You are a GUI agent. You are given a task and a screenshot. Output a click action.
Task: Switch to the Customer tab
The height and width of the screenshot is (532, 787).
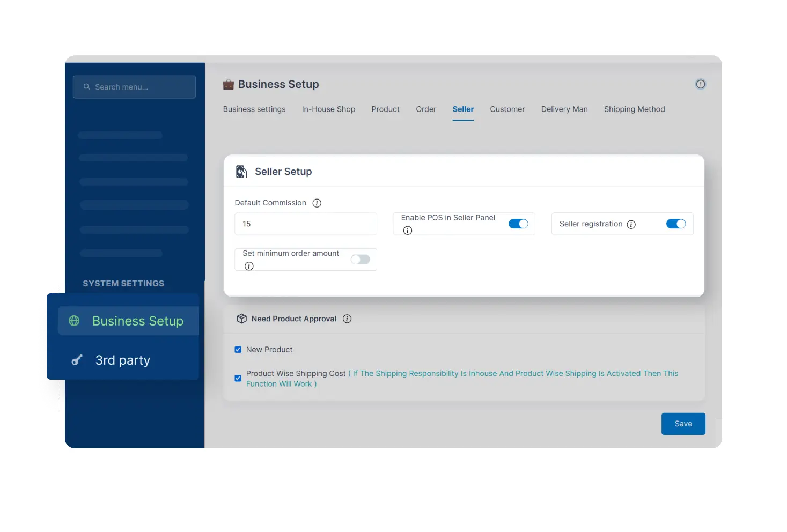pyautogui.click(x=507, y=109)
